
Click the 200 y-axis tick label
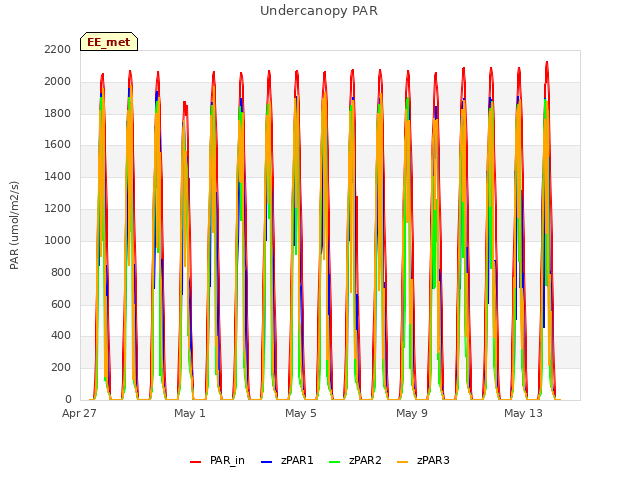[61, 367]
